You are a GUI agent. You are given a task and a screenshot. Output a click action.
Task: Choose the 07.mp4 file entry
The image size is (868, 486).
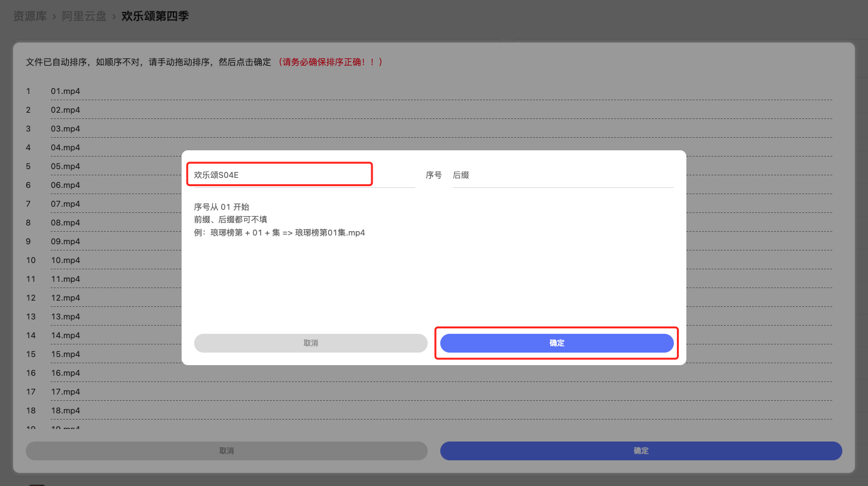(x=66, y=204)
